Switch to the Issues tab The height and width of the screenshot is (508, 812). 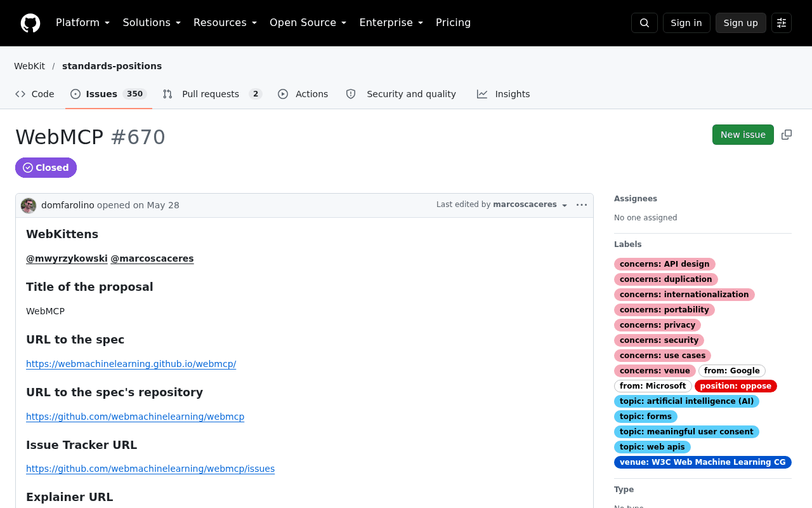tap(108, 94)
